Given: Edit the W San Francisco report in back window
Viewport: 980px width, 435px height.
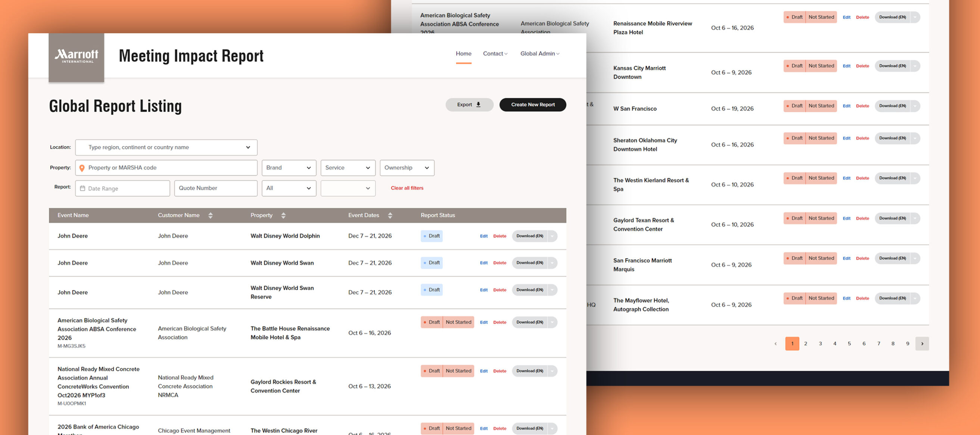Looking at the screenshot, I should tap(846, 106).
